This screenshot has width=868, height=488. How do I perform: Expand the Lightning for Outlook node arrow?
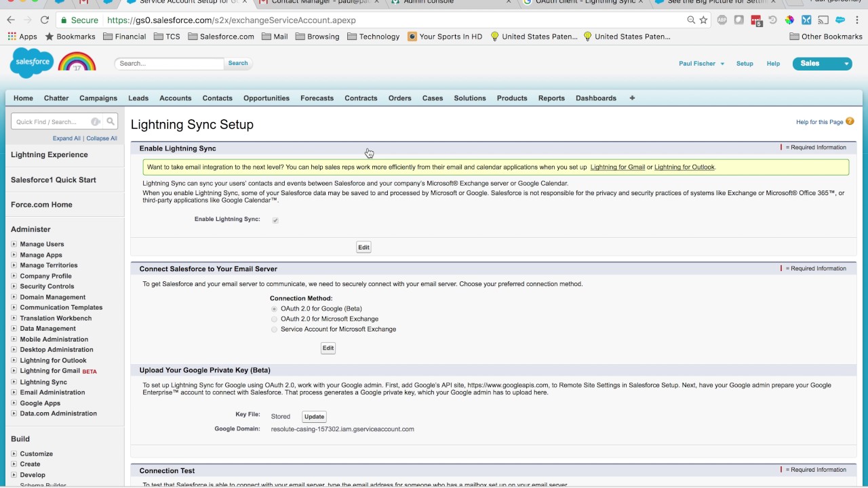[x=14, y=361]
